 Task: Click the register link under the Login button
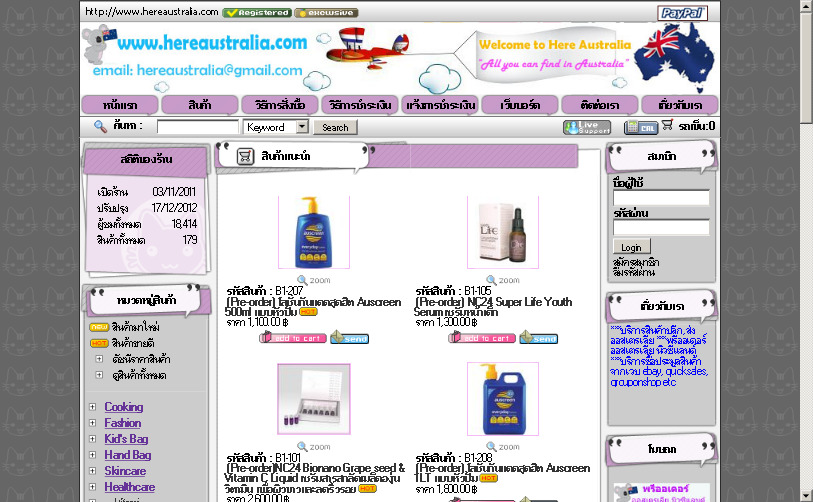point(636,262)
